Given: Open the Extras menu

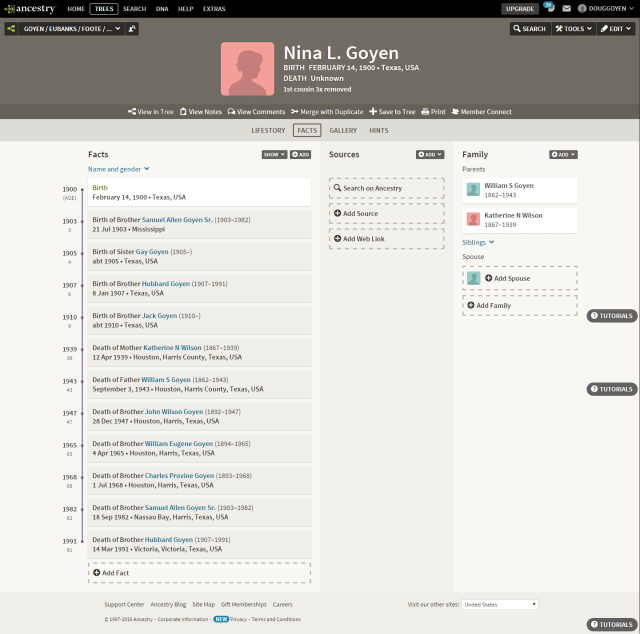Looking at the screenshot, I should pos(214,9).
